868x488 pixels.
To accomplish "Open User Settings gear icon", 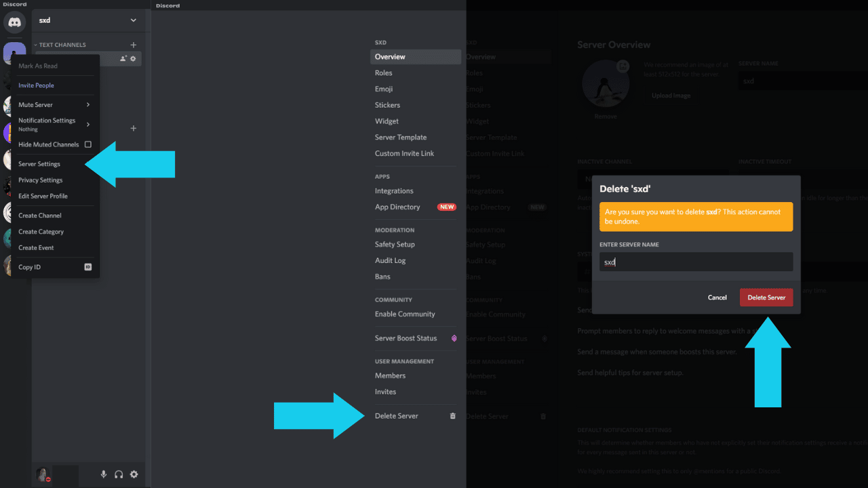I will pos(134,474).
